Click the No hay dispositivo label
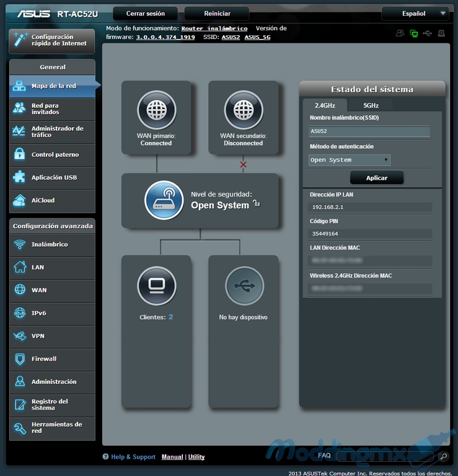The height and width of the screenshot is (476, 458). (x=244, y=317)
